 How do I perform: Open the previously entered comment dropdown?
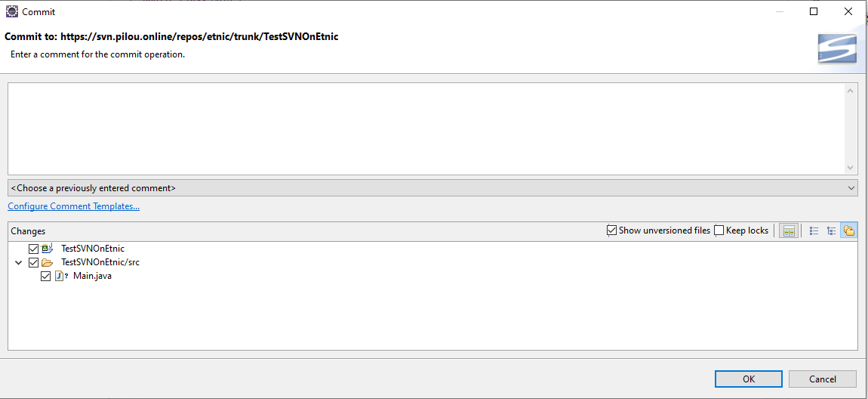pyautogui.click(x=432, y=188)
